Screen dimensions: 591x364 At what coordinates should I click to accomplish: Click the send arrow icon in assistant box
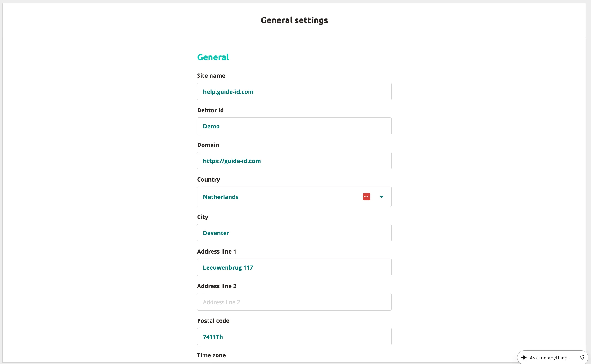tap(582, 358)
